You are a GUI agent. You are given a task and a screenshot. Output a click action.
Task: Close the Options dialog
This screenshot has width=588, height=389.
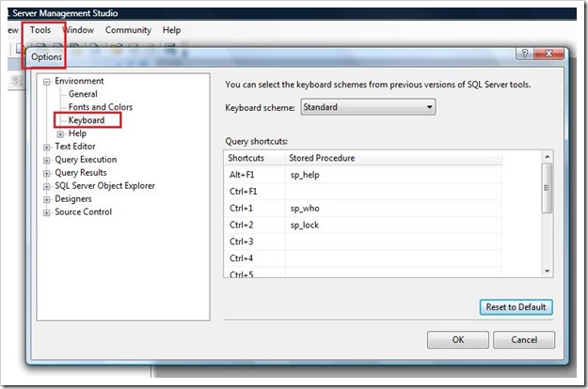click(x=548, y=54)
